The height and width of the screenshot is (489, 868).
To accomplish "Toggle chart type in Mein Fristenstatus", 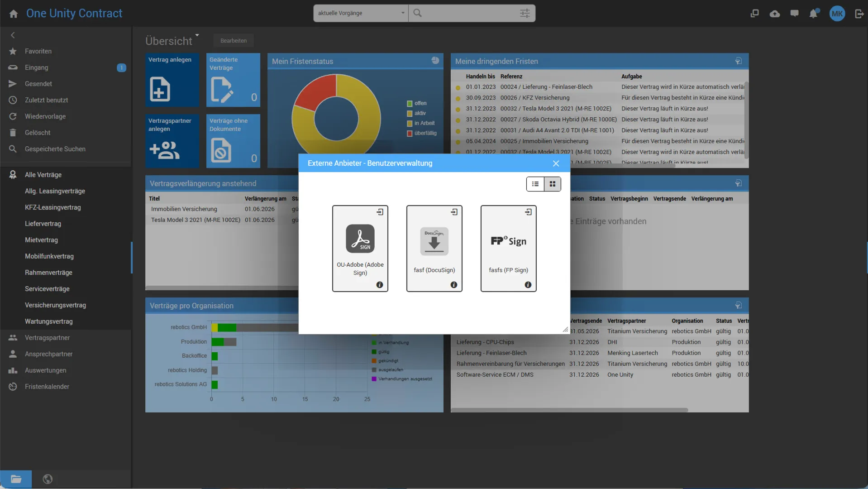I will click(x=435, y=61).
